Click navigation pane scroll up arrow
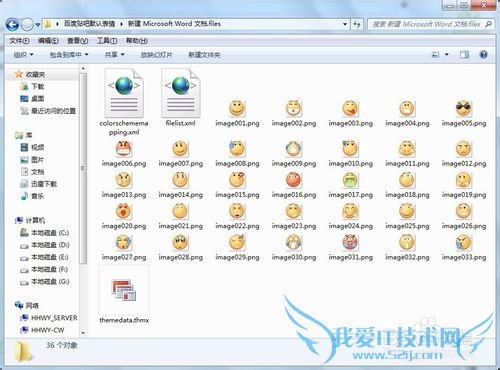Screen dimensions: 500x370 [x=83, y=68]
